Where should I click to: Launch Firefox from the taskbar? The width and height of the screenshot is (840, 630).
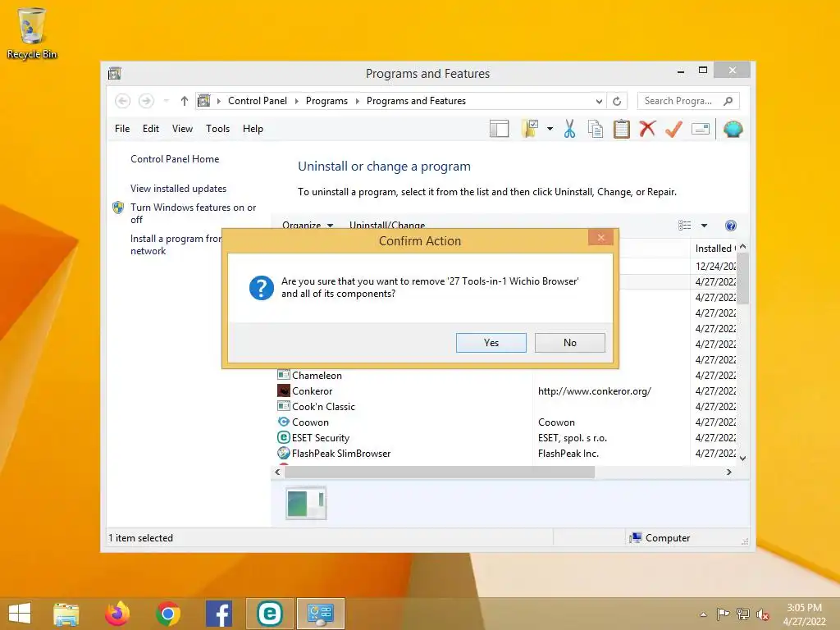pos(117,614)
